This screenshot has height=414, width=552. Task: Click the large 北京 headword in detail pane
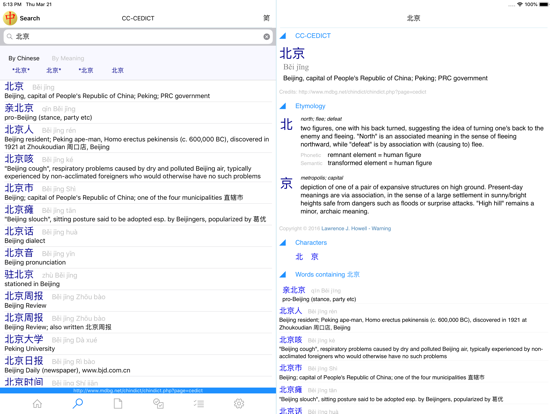click(x=292, y=54)
